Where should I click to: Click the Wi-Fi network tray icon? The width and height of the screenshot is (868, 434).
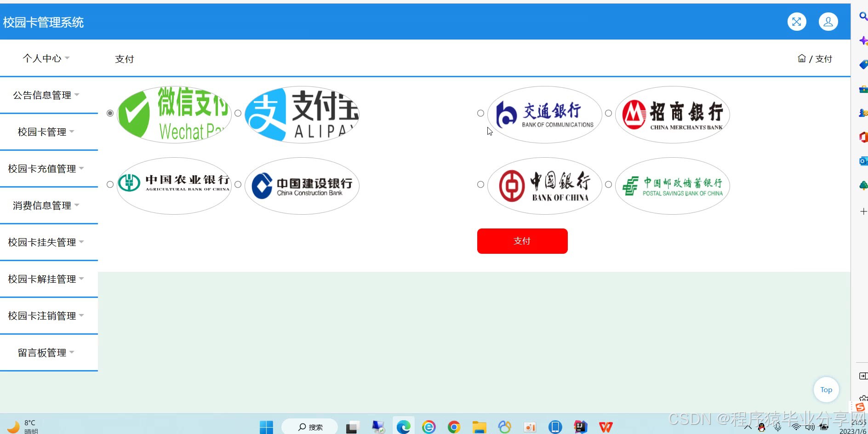(x=796, y=428)
